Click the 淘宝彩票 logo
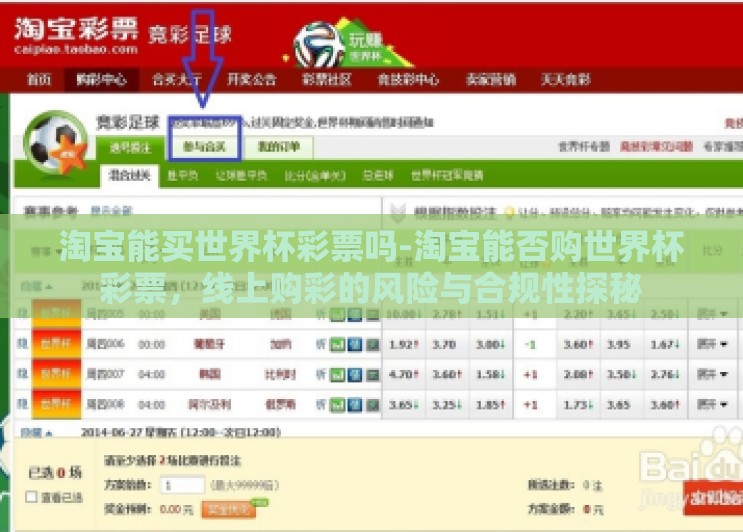This screenshot has height=532, width=743. pos(76,36)
